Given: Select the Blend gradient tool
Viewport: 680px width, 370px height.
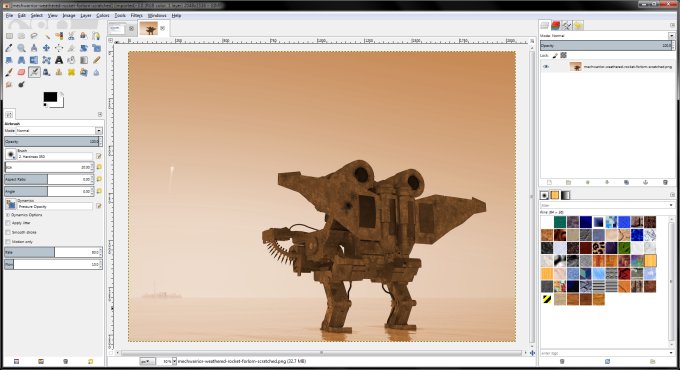Looking at the screenshot, I should (84, 60).
